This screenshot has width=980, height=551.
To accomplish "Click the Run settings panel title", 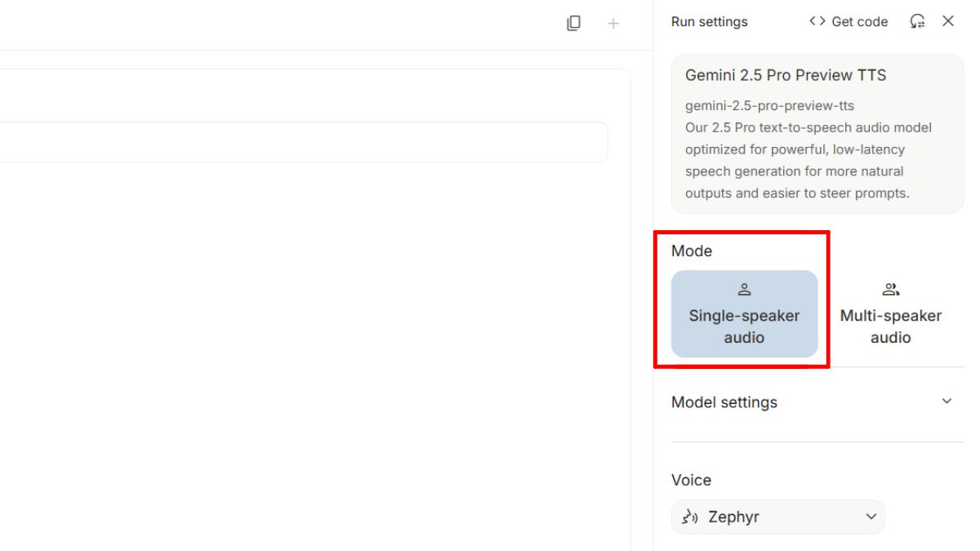I will [x=709, y=22].
